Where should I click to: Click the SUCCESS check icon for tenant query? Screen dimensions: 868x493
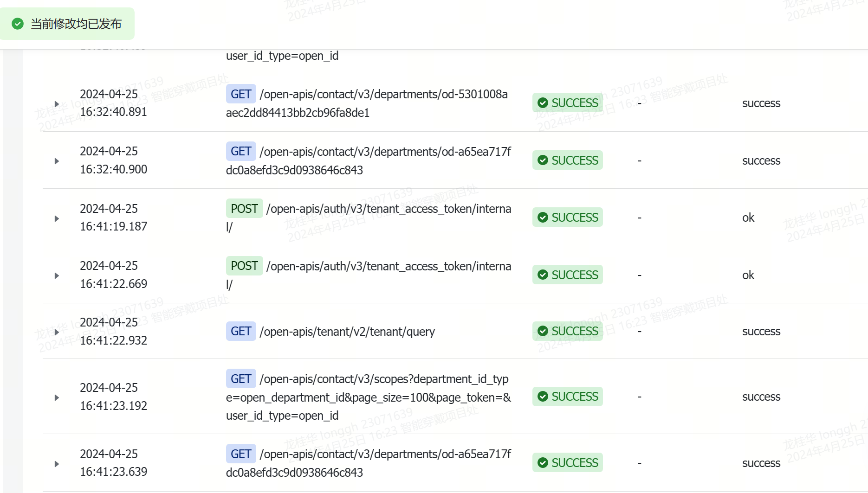pos(543,331)
